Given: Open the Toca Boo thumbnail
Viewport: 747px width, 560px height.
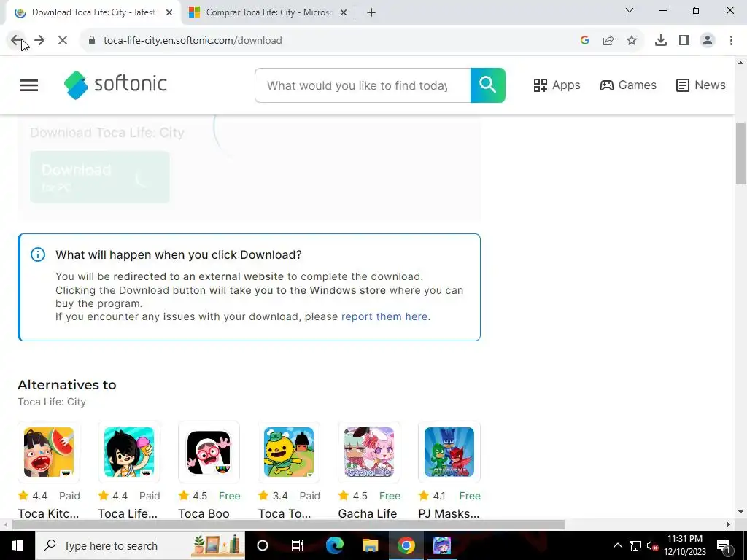Looking at the screenshot, I should click(209, 452).
